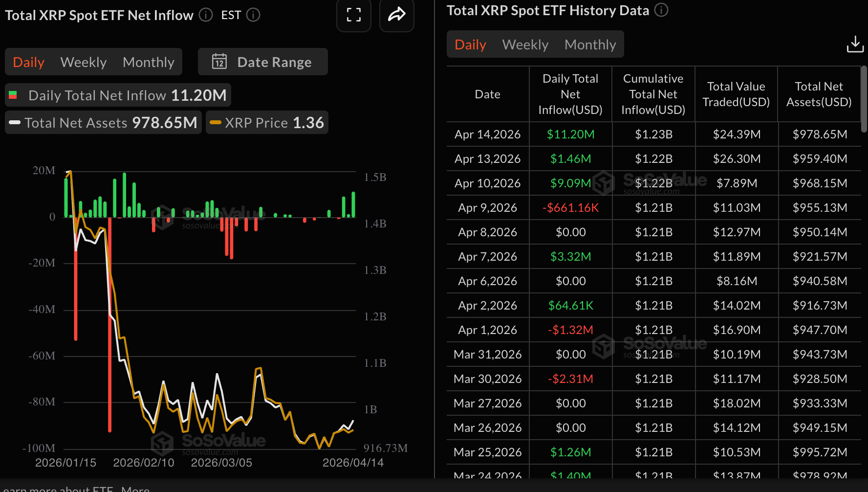Open the Date Range picker
The height and width of the screenshot is (492, 868).
[263, 62]
